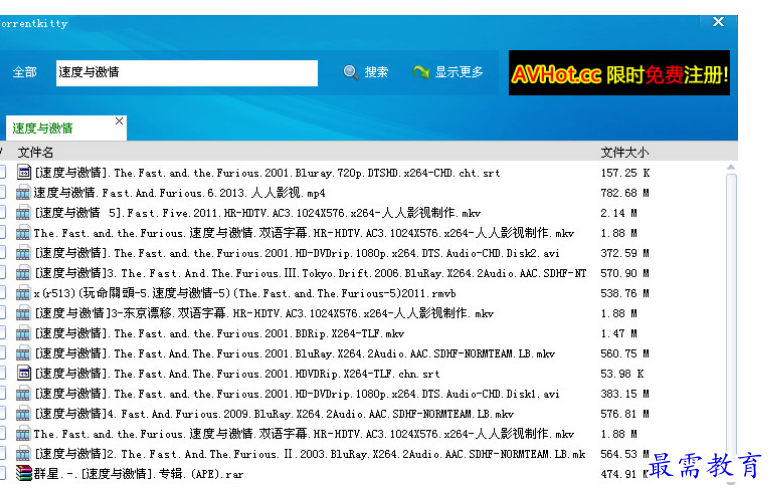This screenshot has height=497, width=770.
Task: Tick checkbox for the 玩命關頭-5 rmvb row
Action: coord(2,293)
